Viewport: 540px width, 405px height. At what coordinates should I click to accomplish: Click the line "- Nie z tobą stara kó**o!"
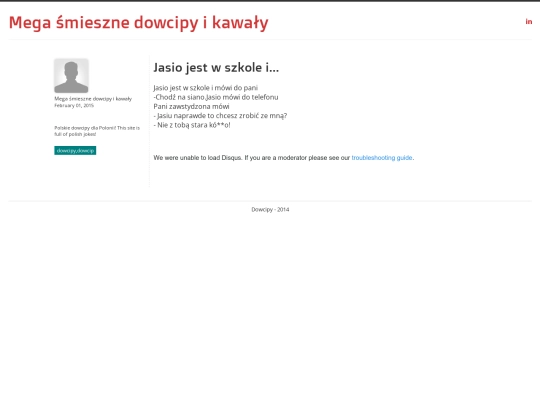pos(192,125)
